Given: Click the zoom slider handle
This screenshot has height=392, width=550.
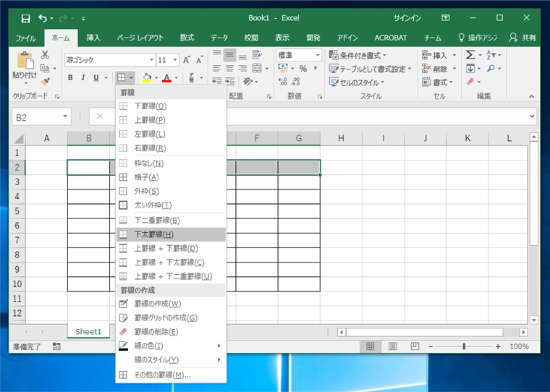Looking at the screenshot, I should click(x=464, y=346).
